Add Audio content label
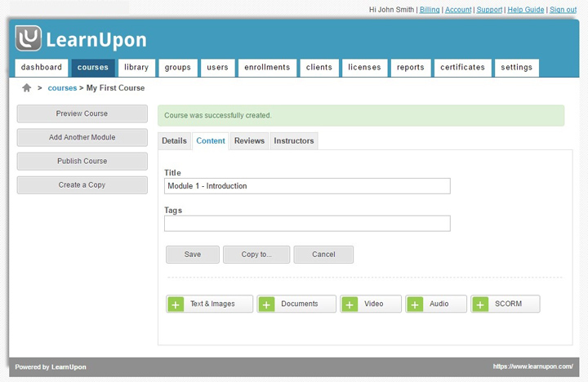This screenshot has width=588, height=382. [x=439, y=304]
